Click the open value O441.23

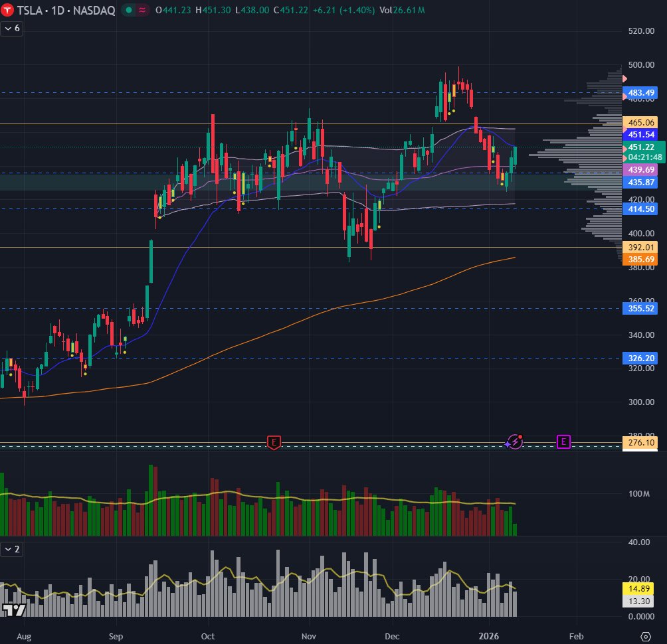(173, 10)
